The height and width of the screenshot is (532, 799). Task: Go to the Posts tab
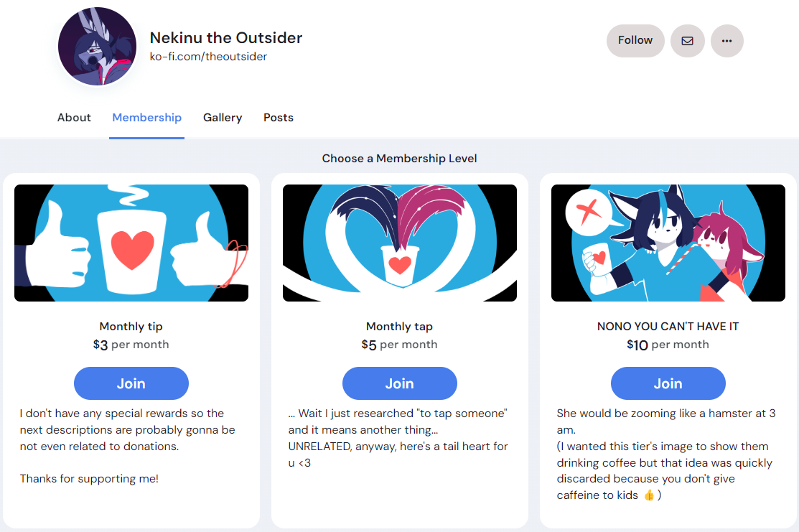[279, 118]
